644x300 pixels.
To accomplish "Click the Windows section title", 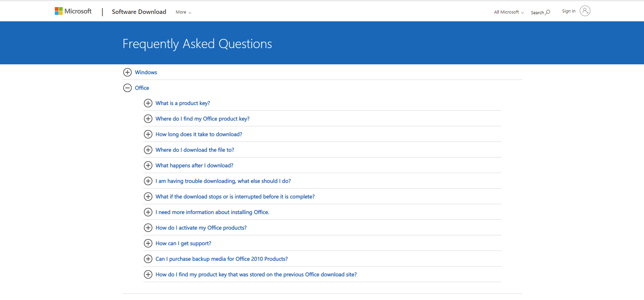I will pyautogui.click(x=146, y=72).
